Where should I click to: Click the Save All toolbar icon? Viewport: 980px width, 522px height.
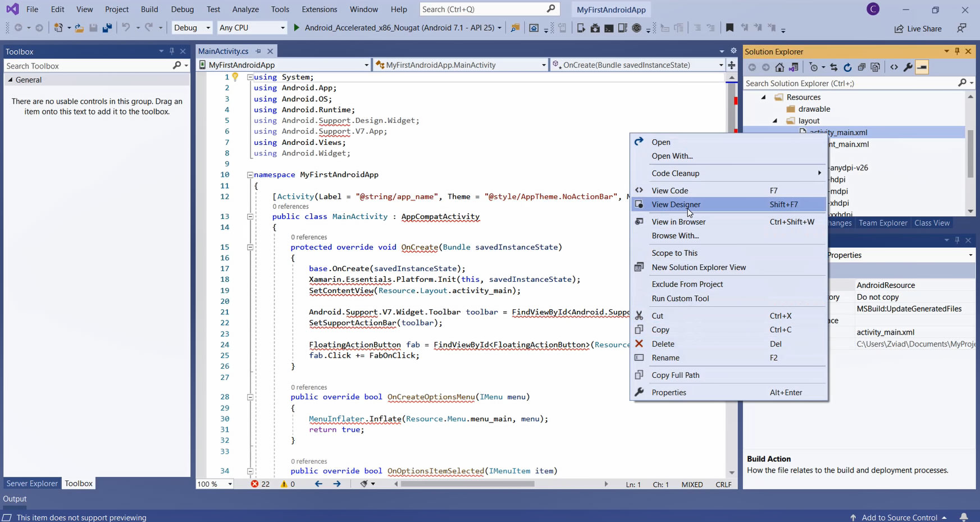tap(107, 28)
